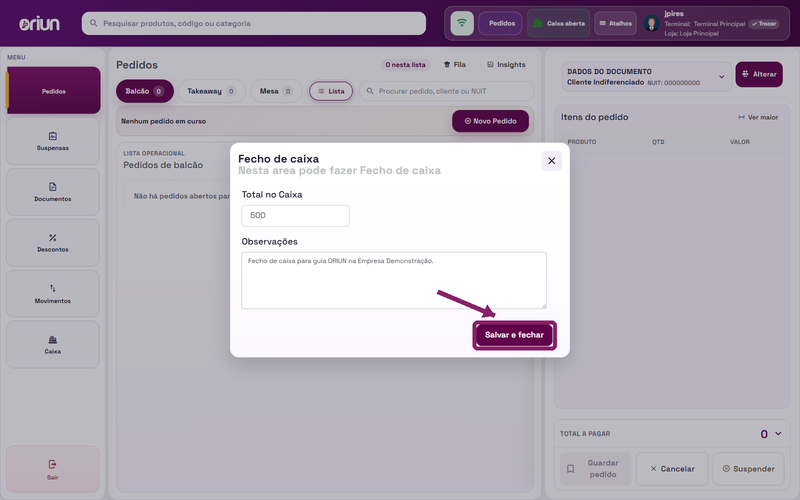Click the QTD column header

pos(658,142)
